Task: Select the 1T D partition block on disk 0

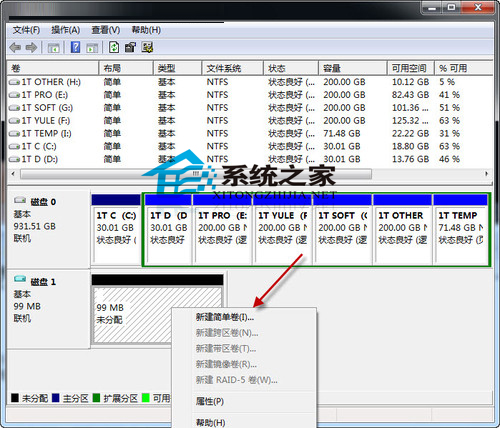Action: click(x=168, y=229)
